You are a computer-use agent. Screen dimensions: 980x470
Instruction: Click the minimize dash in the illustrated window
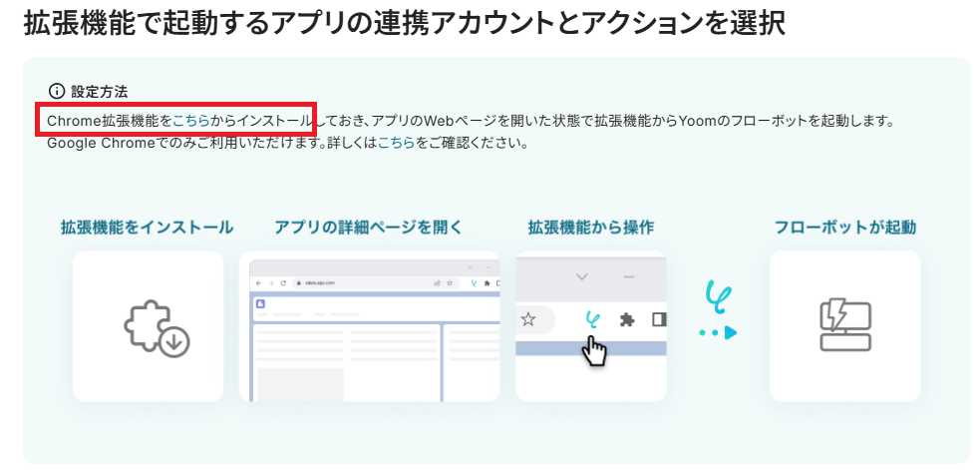point(629,276)
